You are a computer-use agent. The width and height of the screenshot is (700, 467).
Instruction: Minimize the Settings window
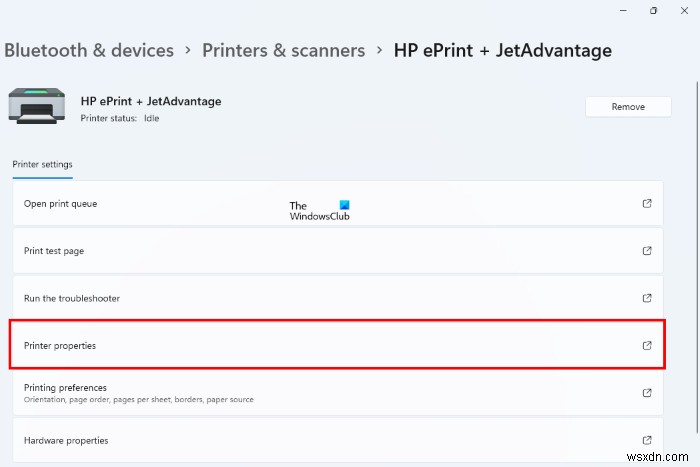click(623, 10)
